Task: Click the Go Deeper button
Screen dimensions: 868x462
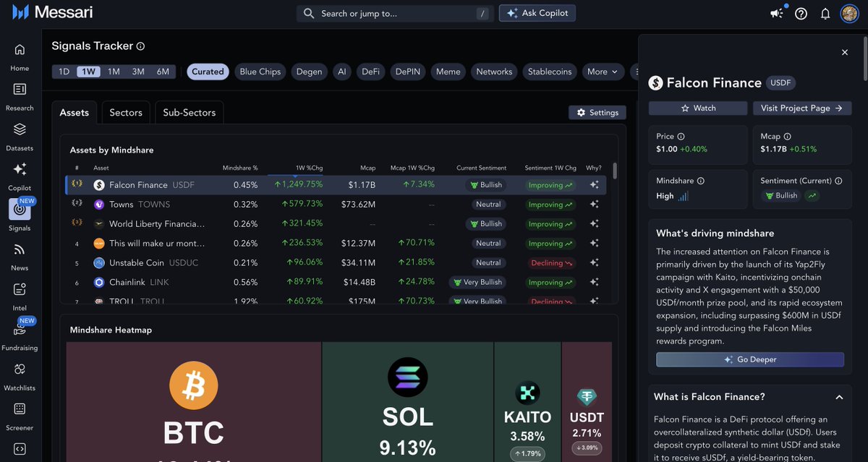Action: point(750,359)
